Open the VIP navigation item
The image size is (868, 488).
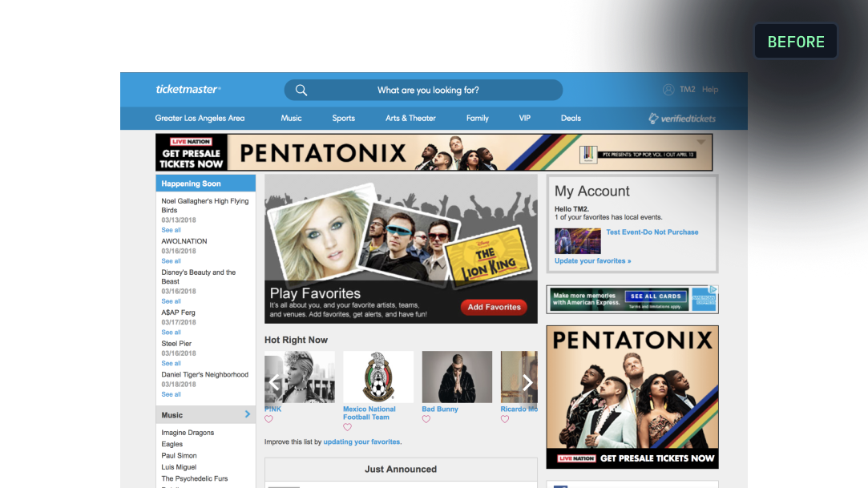pyautogui.click(x=525, y=119)
